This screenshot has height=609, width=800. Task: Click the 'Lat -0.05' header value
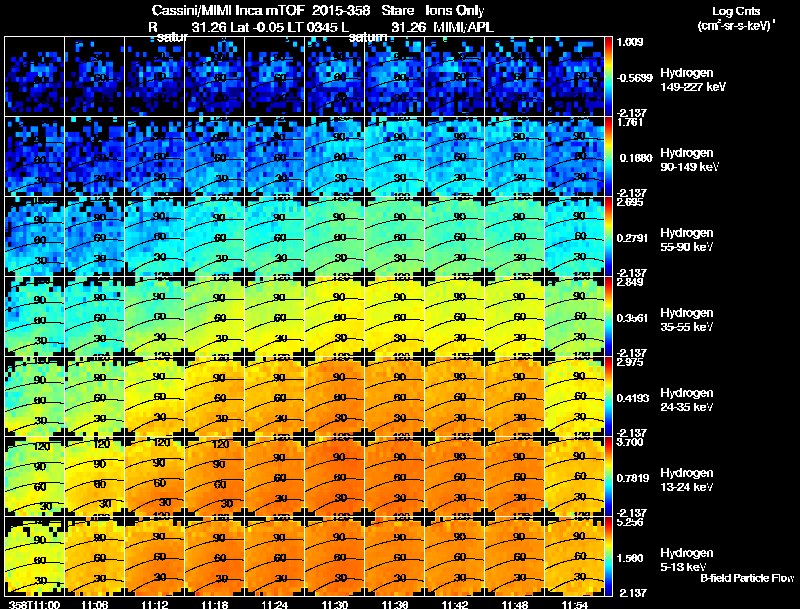click(257, 27)
